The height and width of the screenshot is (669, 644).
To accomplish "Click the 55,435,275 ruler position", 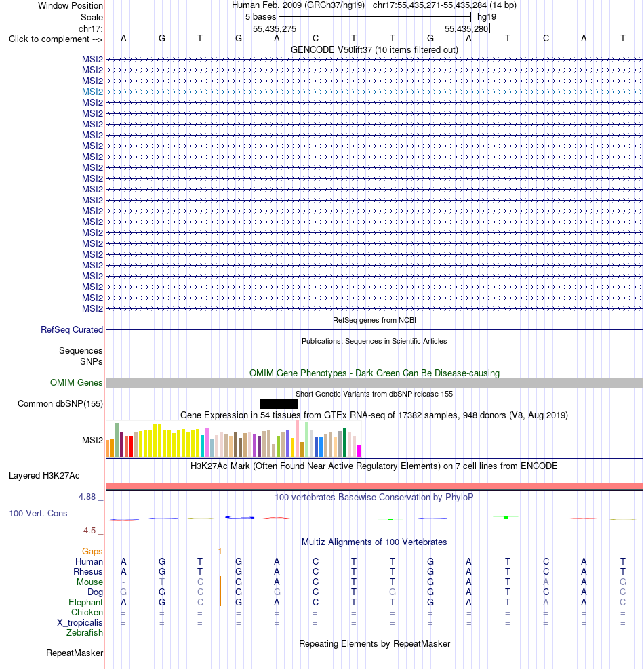I will (275, 29).
